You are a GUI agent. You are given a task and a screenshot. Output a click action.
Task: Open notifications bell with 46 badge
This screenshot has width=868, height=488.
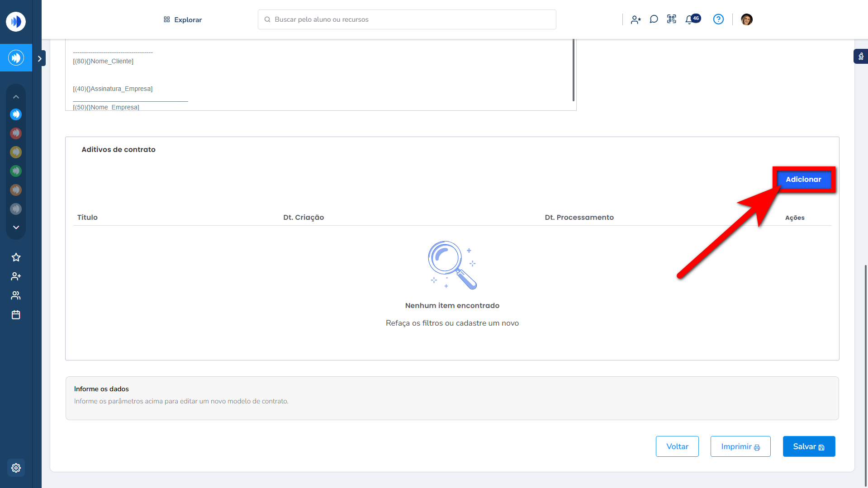pyautogui.click(x=690, y=19)
